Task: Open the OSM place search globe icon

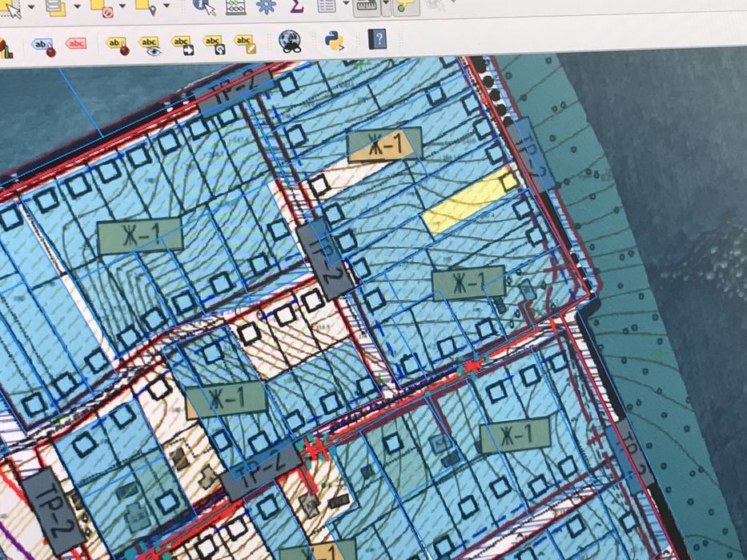Action: [290, 41]
